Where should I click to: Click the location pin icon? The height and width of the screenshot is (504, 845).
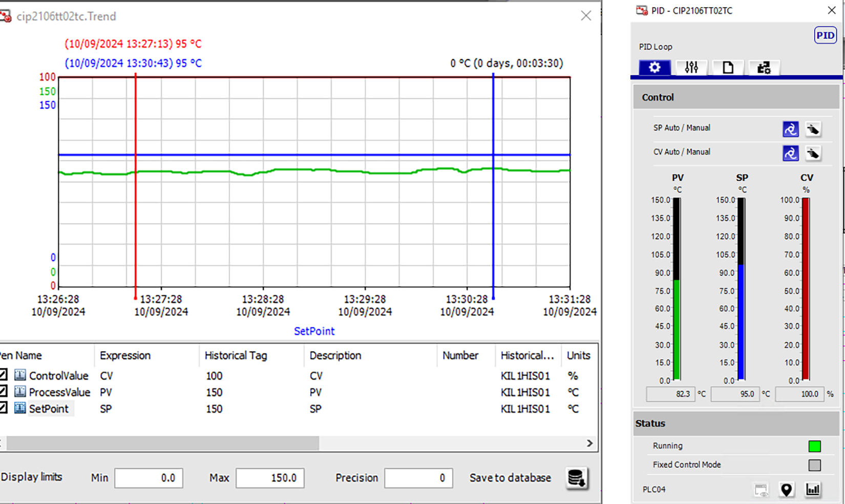786,490
